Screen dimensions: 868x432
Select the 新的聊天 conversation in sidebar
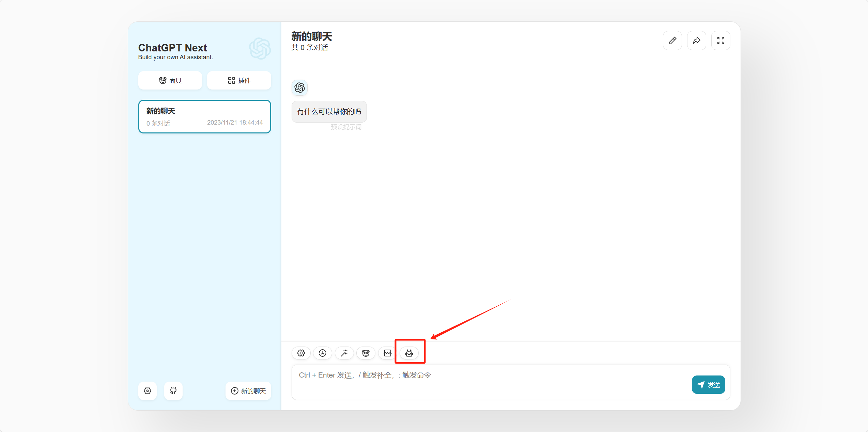(204, 116)
